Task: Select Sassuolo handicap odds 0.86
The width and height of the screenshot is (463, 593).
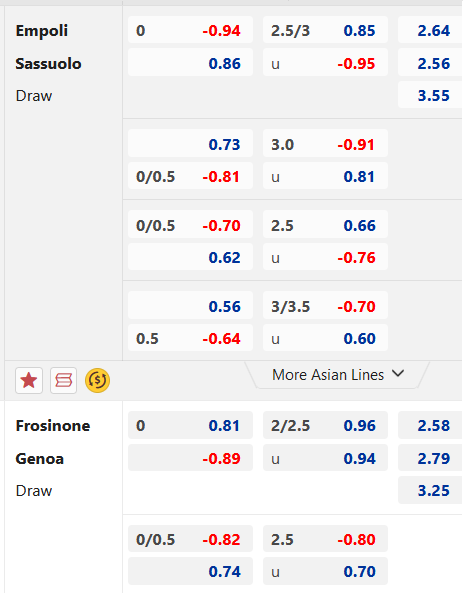Action: 190,63
